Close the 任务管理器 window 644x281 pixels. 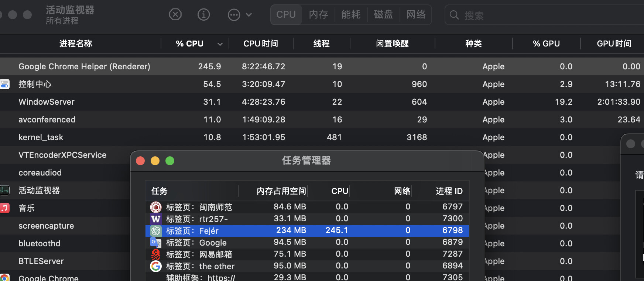pyautogui.click(x=140, y=161)
